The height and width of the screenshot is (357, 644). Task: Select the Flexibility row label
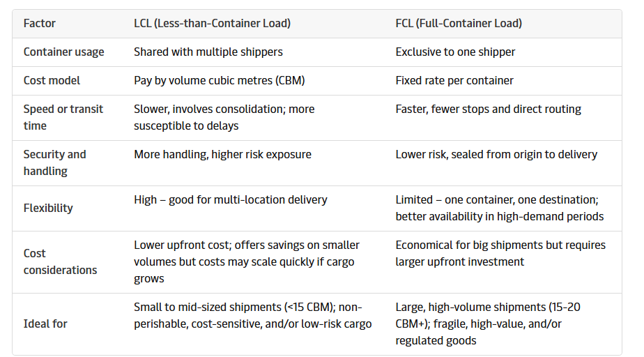(48, 208)
